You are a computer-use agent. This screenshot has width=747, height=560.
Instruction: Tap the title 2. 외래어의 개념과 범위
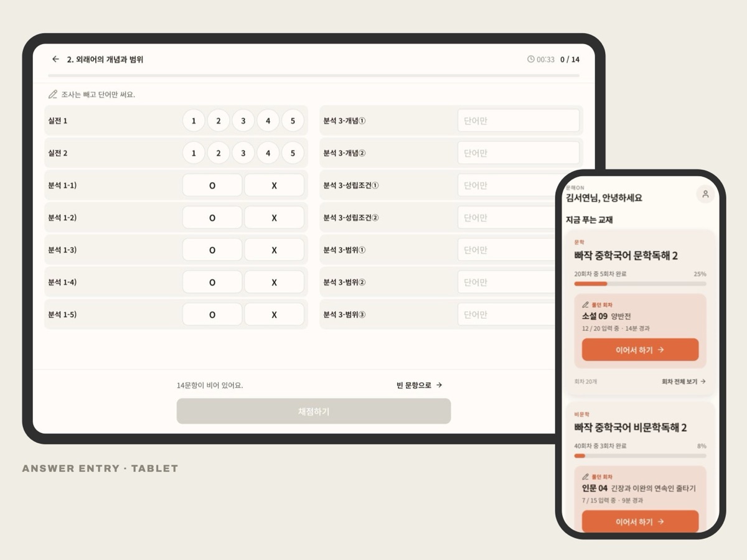tap(105, 60)
